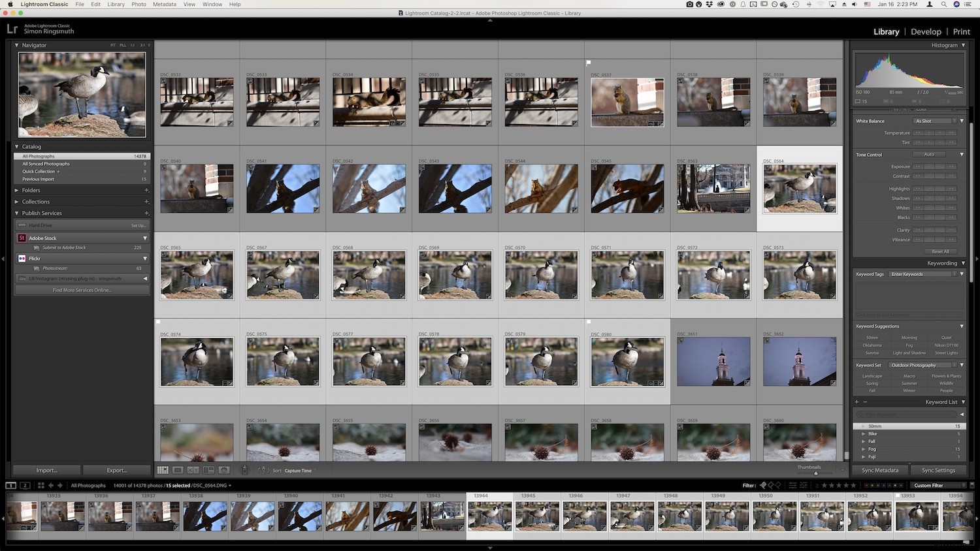Switch to the Develop module
This screenshot has width=980, height=551.
926,31
